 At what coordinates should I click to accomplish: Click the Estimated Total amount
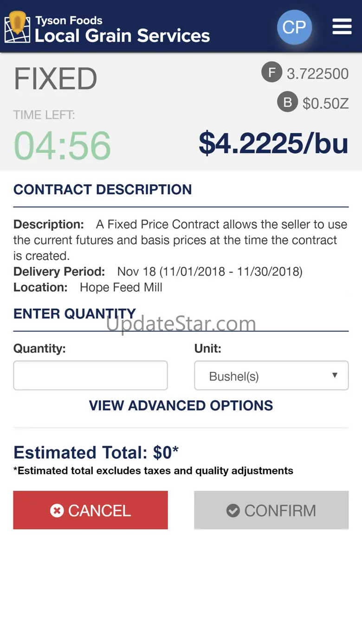[x=96, y=452]
